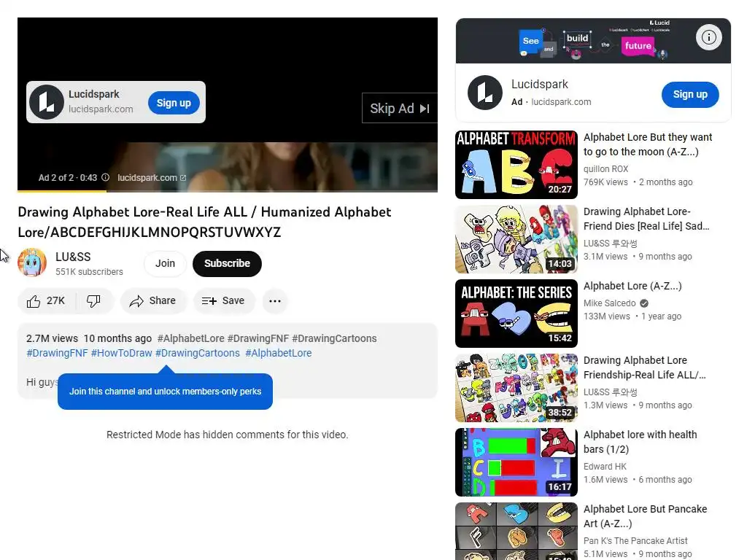Viewport: 747px width, 560px height.
Task: Click the Lucidspark logo in video overlay
Action: click(47, 102)
